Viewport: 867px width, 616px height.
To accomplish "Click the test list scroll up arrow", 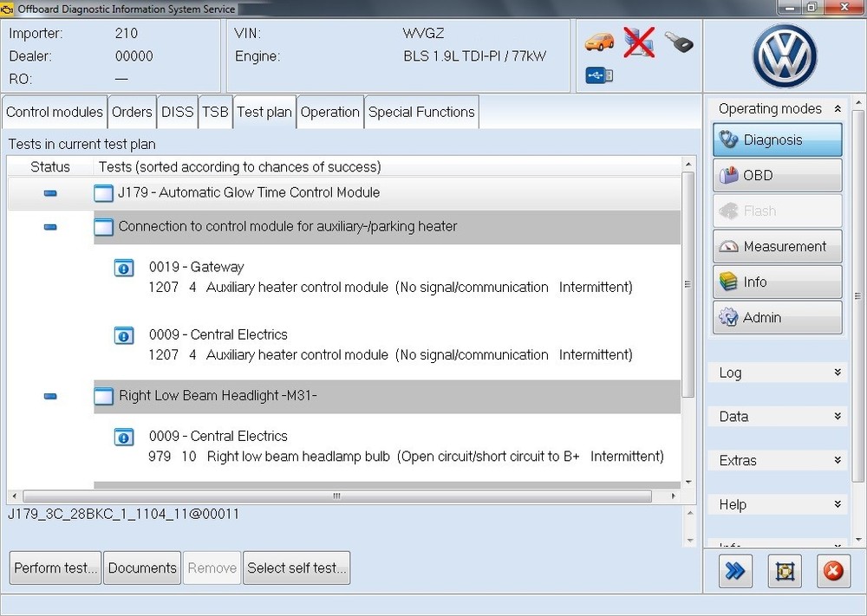I will [x=688, y=164].
